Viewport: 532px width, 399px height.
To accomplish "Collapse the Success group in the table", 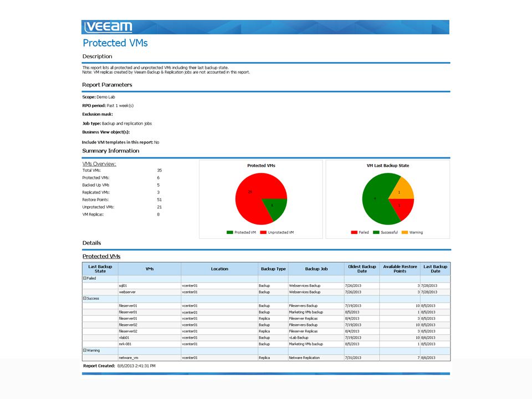I will point(85,299).
